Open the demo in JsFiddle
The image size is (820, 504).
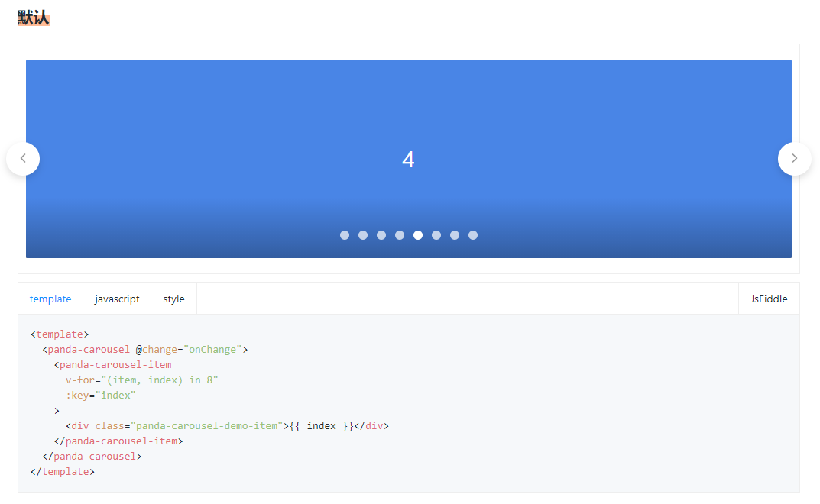769,299
